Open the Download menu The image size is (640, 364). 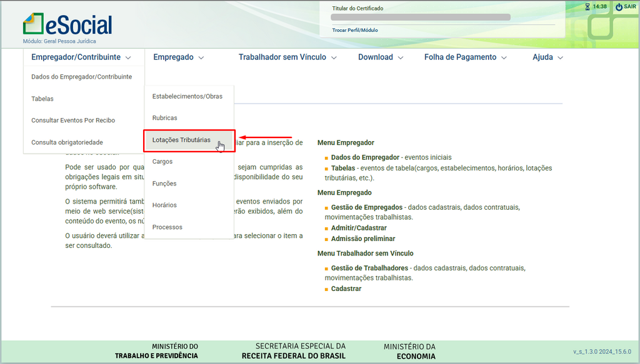pos(381,57)
